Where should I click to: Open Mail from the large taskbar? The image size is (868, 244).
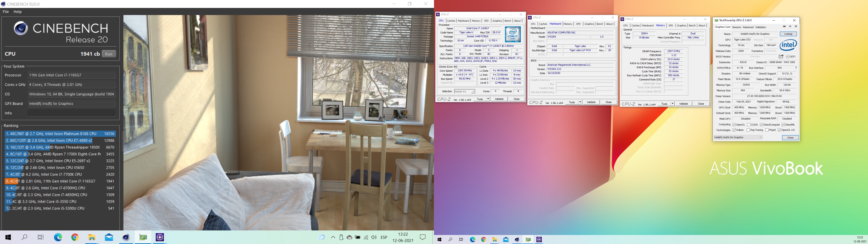(x=109, y=238)
